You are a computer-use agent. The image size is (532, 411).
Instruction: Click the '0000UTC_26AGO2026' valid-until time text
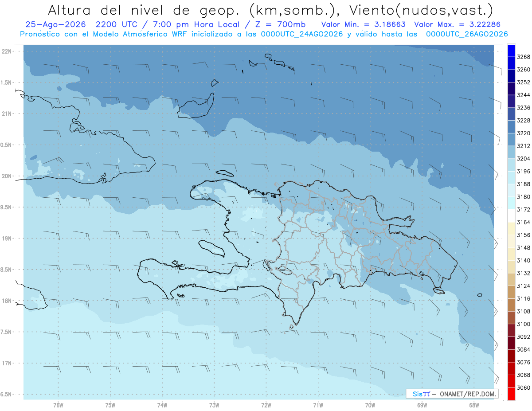point(467,34)
